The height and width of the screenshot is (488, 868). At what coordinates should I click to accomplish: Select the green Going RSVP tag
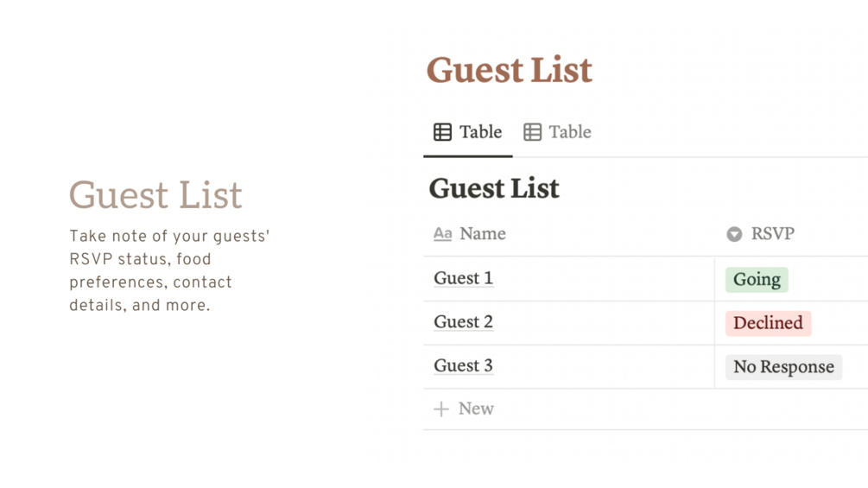(757, 280)
